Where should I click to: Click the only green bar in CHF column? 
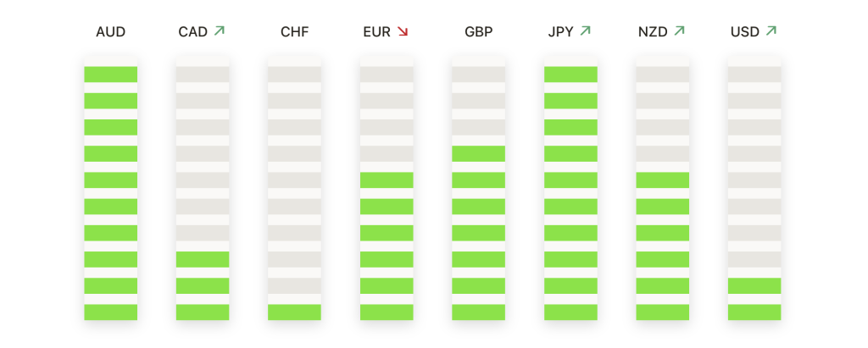[x=294, y=312]
